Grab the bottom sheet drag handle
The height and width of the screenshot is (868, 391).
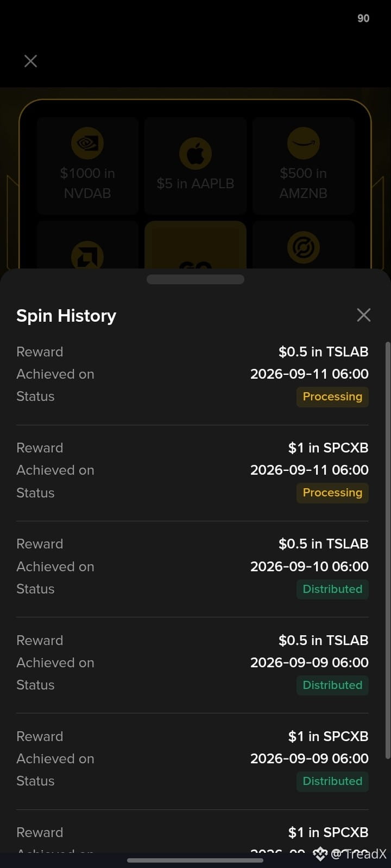coord(195,279)
